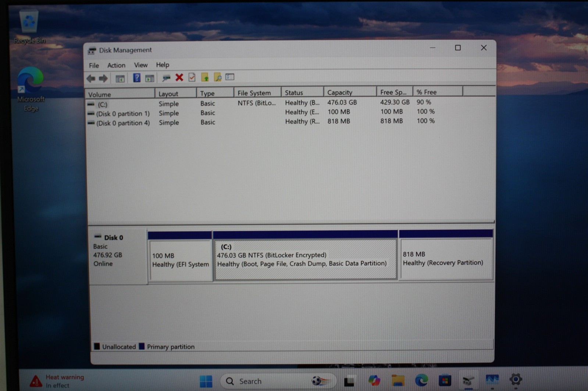Viewport: 588px width, 391px height.
Task: Click the Healthy (E... status cell
Action: click(302, 112)
